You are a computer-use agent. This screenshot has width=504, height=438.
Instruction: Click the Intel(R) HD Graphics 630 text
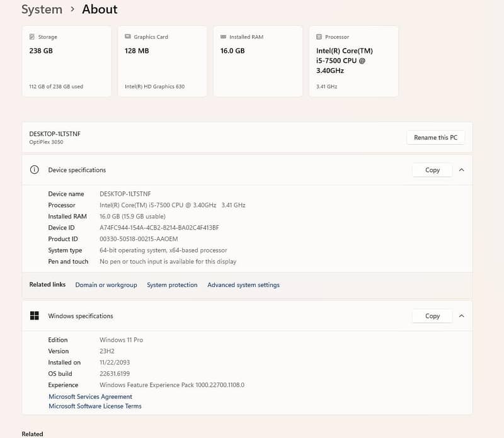point(154,86)
